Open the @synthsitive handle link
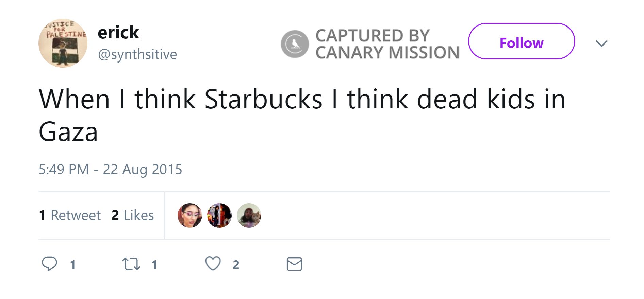The height and width of the screenshot is (299, 644). 137,54
